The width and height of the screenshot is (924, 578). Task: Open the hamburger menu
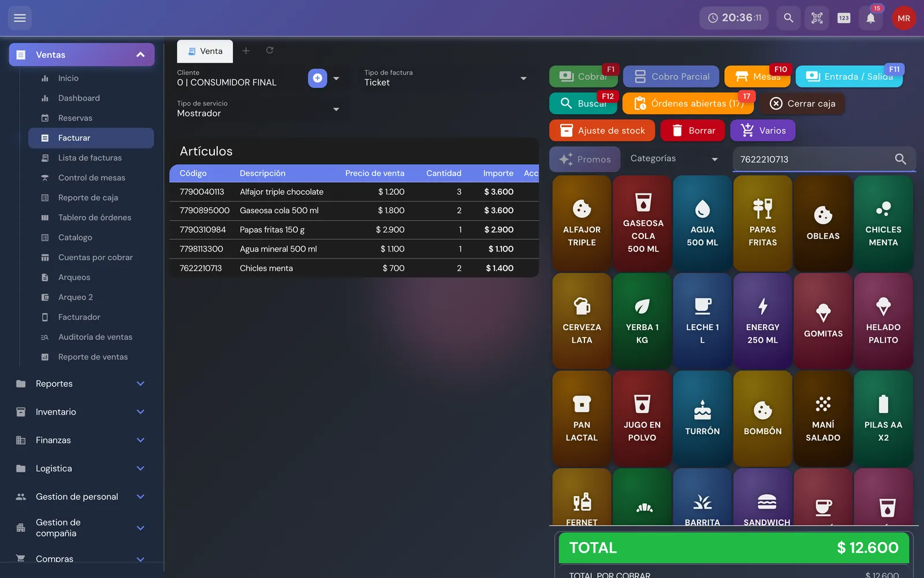[x=20, y=18]
